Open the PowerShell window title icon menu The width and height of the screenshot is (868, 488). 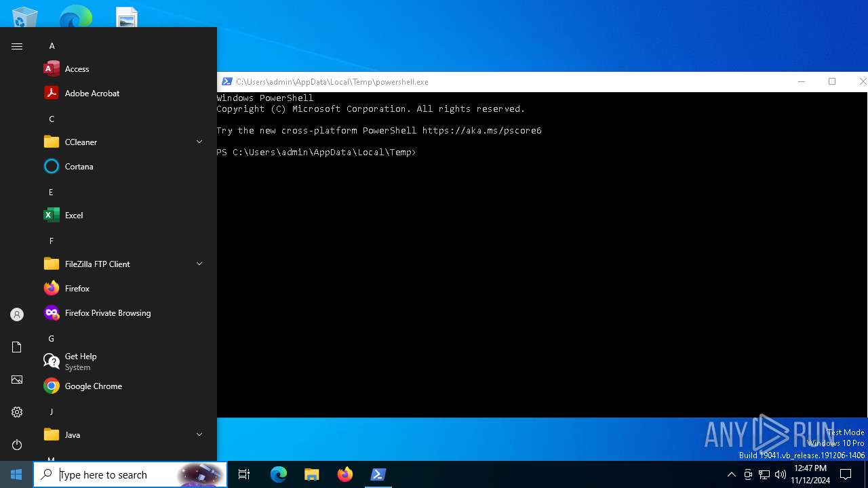tap(227, 81)
